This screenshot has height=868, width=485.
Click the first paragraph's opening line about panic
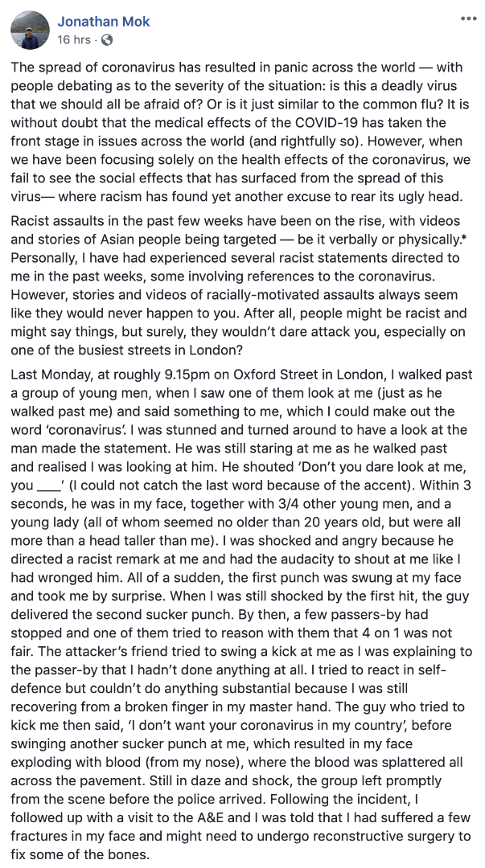(x=241, y=69)
